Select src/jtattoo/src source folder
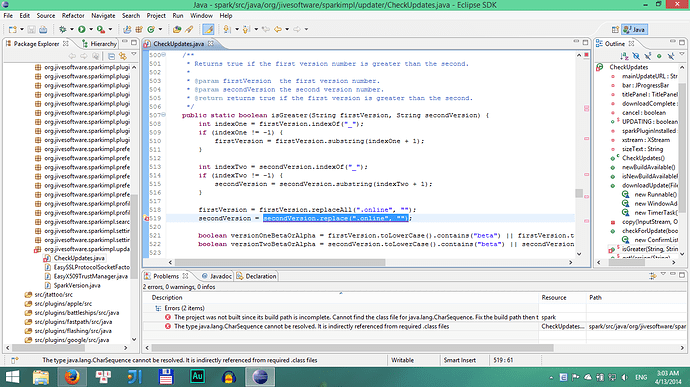The height and width of the screenshot is (387, 690). (x=53, y=295)
